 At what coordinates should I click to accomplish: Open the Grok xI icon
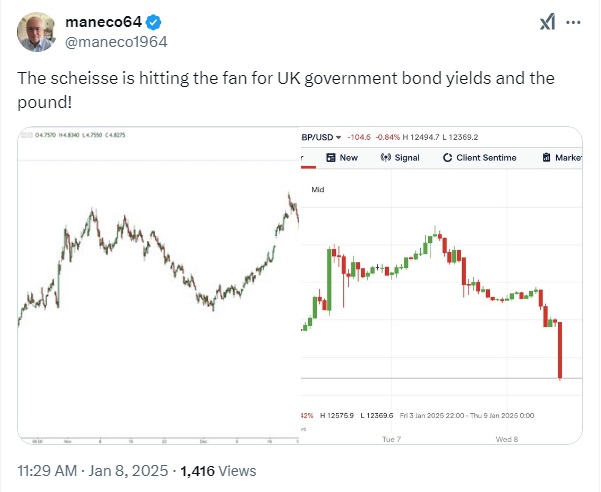coord(547,22)
